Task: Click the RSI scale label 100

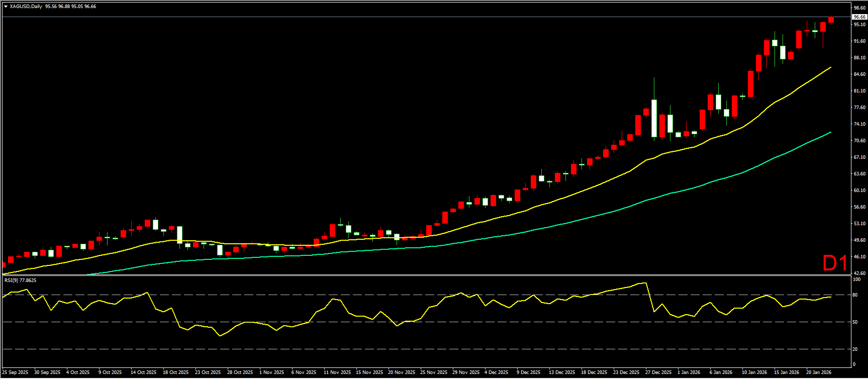Action: coord(857,279)
